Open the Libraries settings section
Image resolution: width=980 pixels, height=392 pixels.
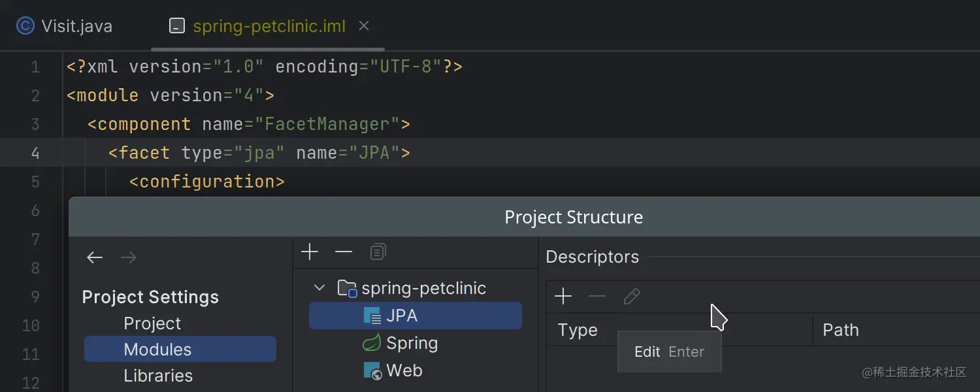click(x=158, y=376)
